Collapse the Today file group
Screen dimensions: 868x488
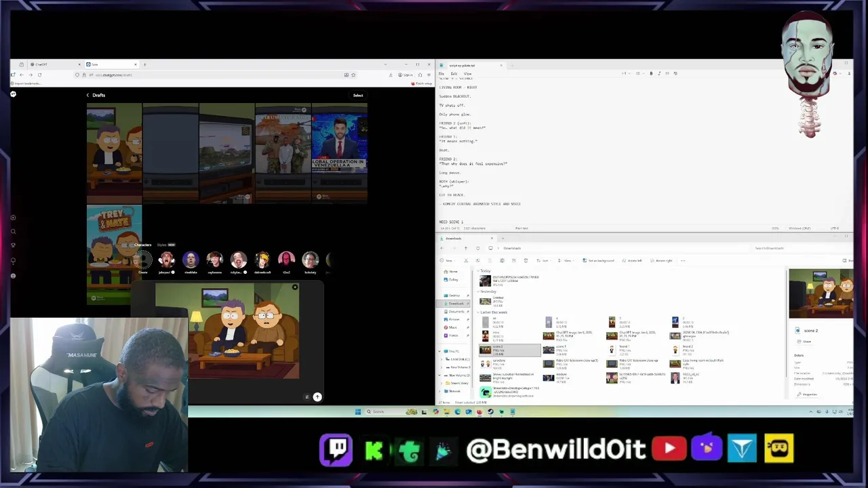tap(477, 270)
